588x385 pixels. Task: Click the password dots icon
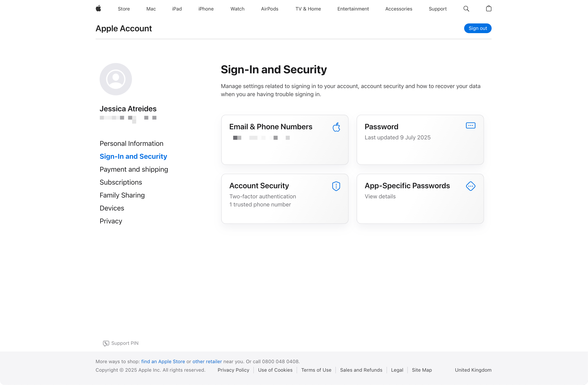(470, 126)
